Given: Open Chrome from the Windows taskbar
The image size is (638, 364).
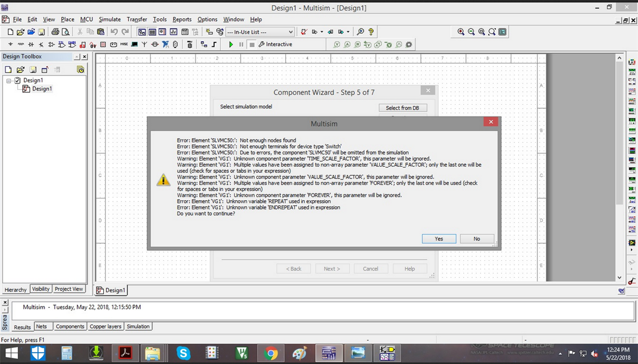Looking at the screenshot, I should 270,354.
